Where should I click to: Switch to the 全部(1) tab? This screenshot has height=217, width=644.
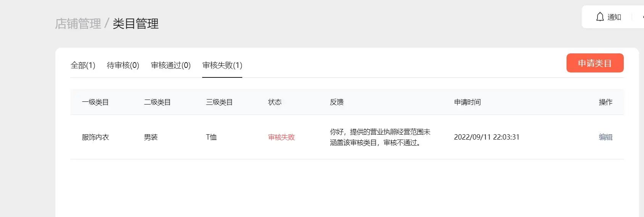pos(83,65)
